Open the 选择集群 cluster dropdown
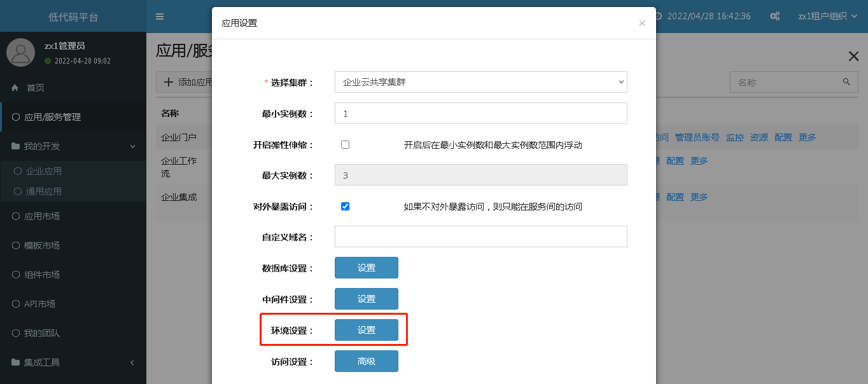Screen dimensions: 868x384 pyautogui.click(x=480, y=82)
